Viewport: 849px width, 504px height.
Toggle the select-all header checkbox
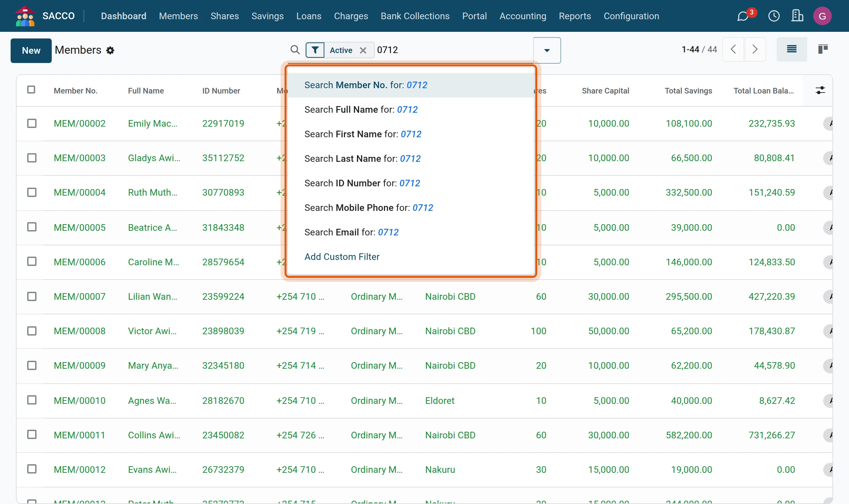31,90
